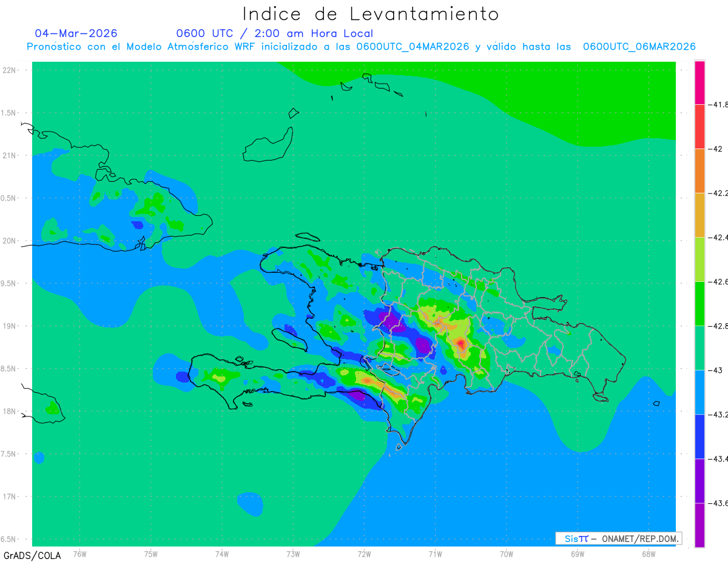728x562 pixels.
Task: Click the magenta swatch above -41.8
Action: click(699, 82)
